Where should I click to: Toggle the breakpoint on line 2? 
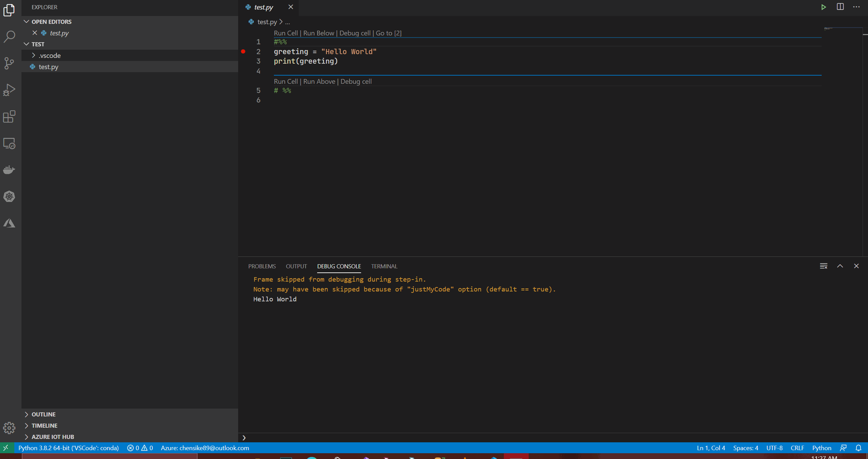click(x=243, y=52)
